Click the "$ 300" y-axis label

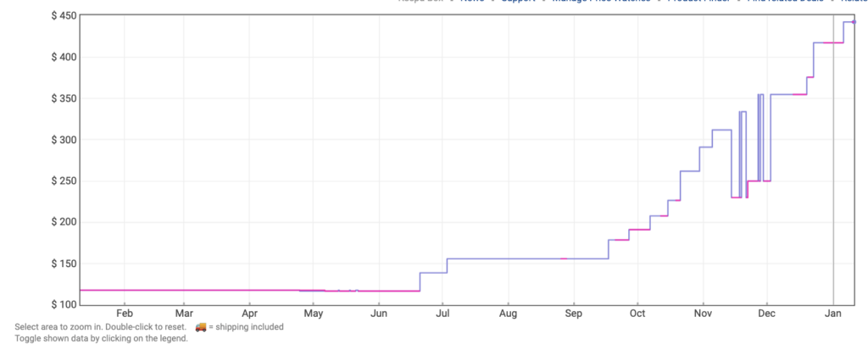coord(62,140)
